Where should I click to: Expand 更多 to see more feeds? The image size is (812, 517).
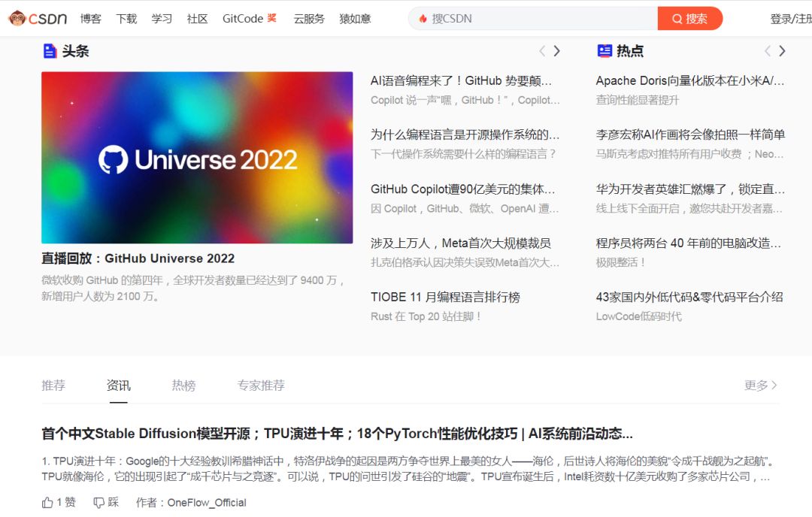[761, 385]
